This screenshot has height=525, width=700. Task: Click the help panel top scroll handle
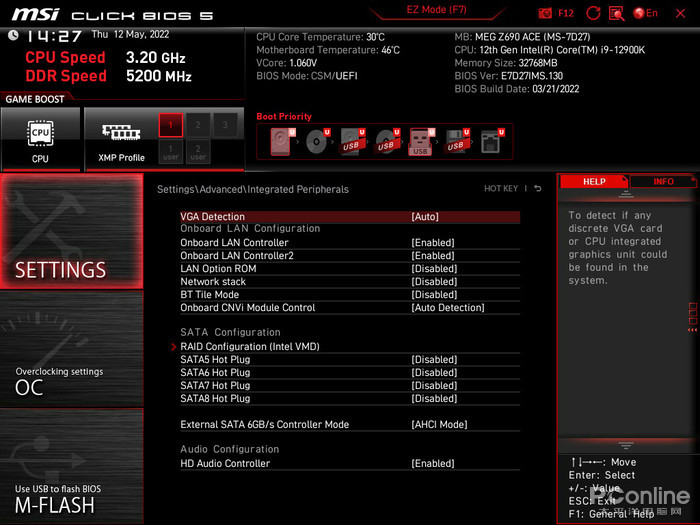coord(625,194)
